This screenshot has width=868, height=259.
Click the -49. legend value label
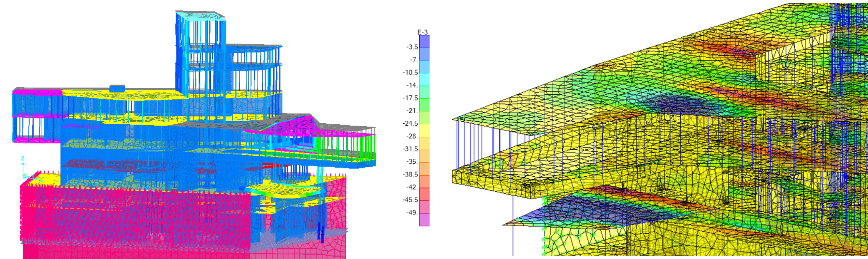click(x=412, y=212)
